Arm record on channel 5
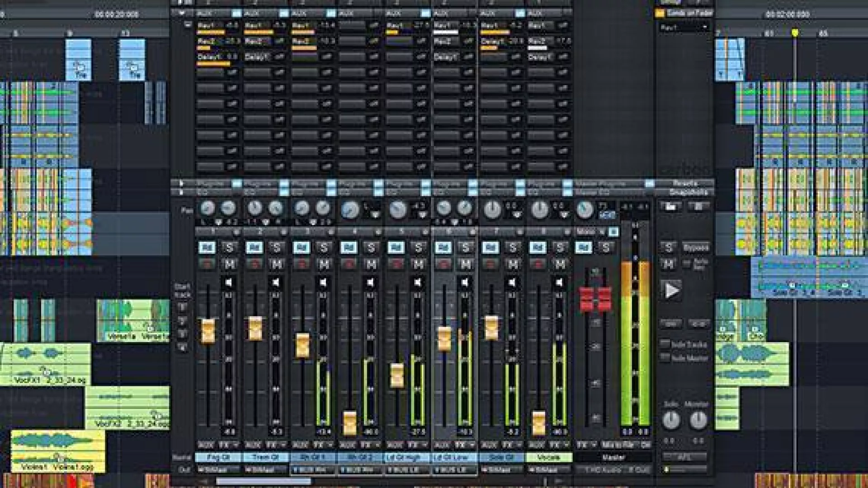This screenshot has height=488, width=868. pyautogui.click(x=396, y=264)
